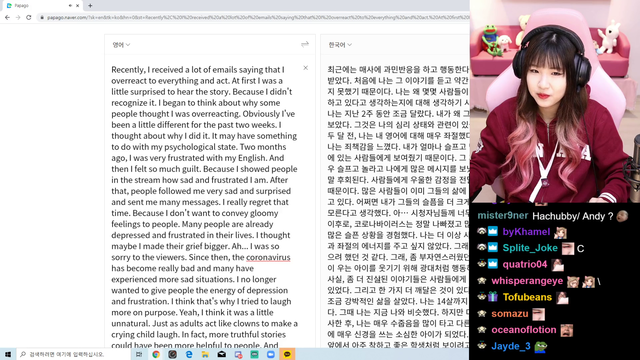
Task: Click username Jayde_3 in chat
Action: click(511, 347)
